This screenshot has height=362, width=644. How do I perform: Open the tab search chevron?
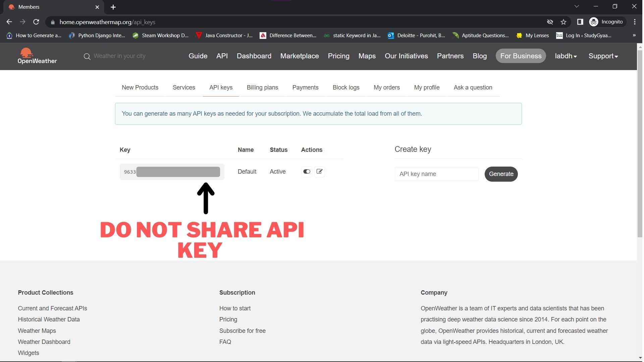[577, 6]
